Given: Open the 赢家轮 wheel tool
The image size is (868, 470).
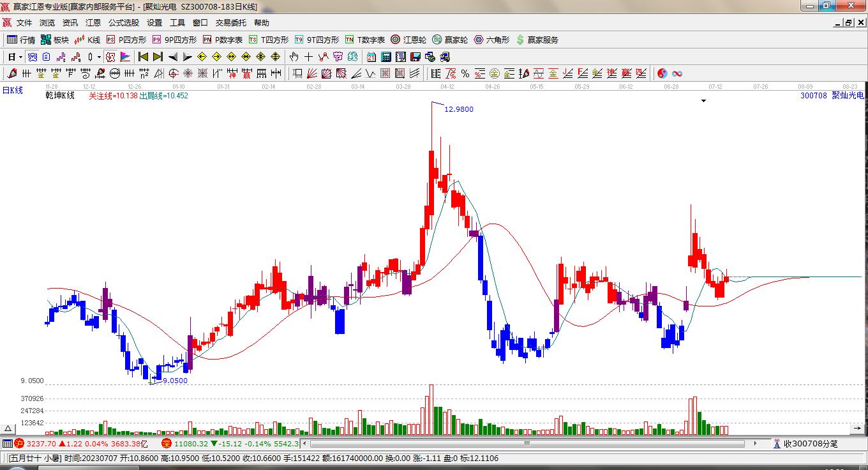Looking at the screenshot, I should pos(450,40).
